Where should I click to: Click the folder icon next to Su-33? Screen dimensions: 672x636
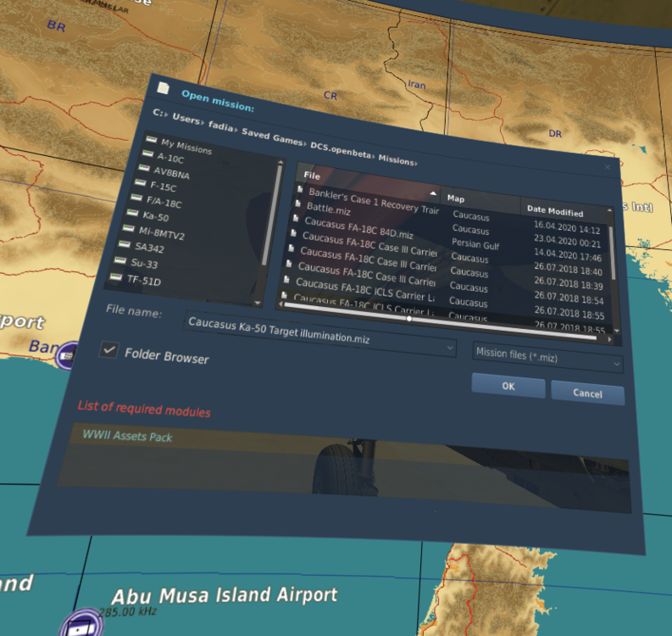120,260
